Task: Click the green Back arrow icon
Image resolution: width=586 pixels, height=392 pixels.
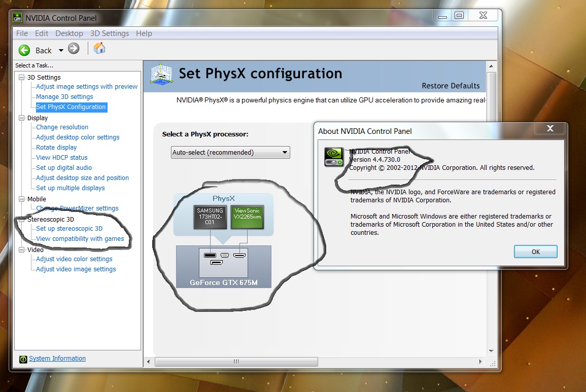Action: point(24,50)
